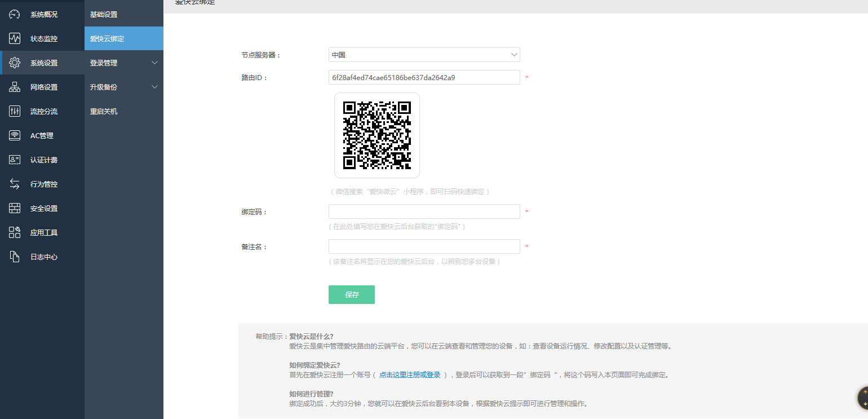Click the 流控分流 sliders icon
This screenshot has height=419, width=868.
pos(15,112)
